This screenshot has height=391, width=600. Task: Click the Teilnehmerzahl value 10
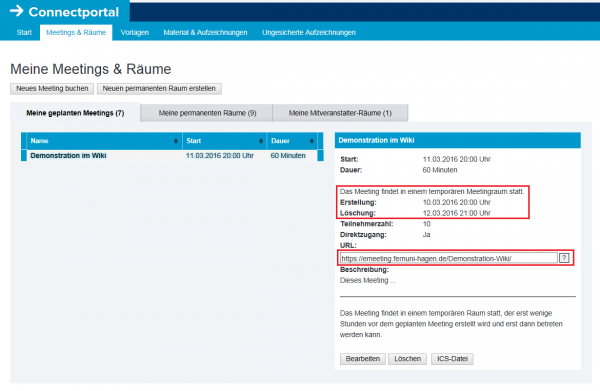click(427, 224)
